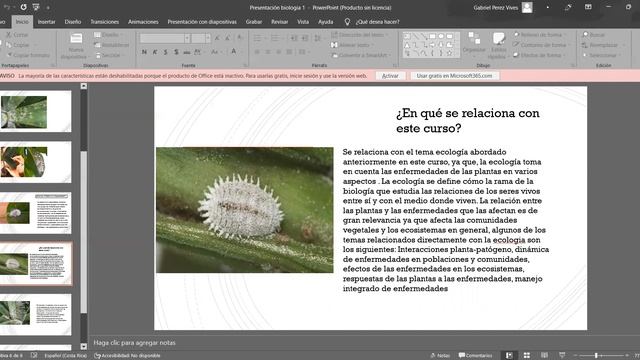Click the Nueva diapositiva icon
The width and height of the screenshot is (640, 360).
(x=76, y=39)
